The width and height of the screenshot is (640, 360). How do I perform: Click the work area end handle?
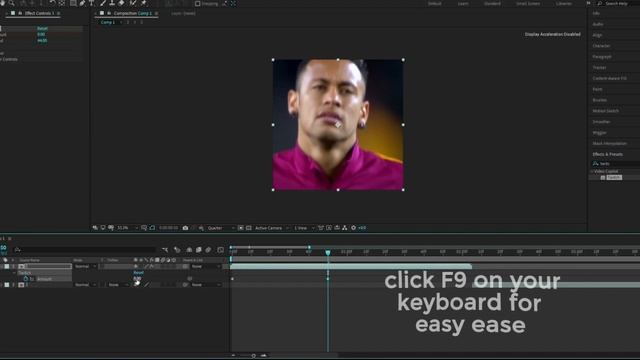(309, 247)
